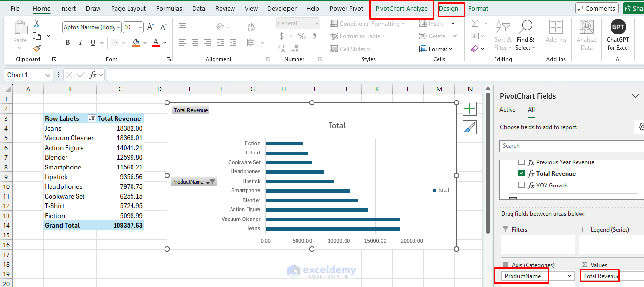Open the Format cells menu icon

(x=436, y=49)
